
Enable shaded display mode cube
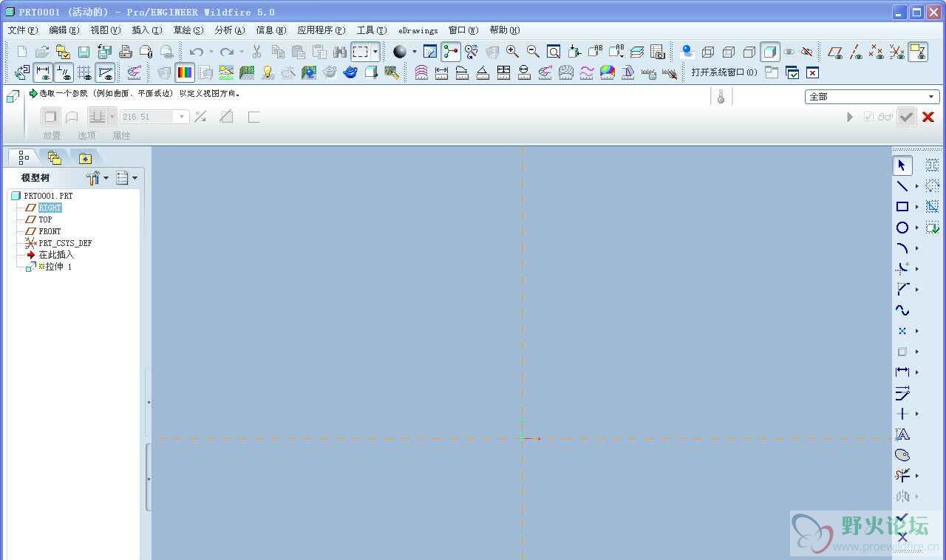pos(770,52)
